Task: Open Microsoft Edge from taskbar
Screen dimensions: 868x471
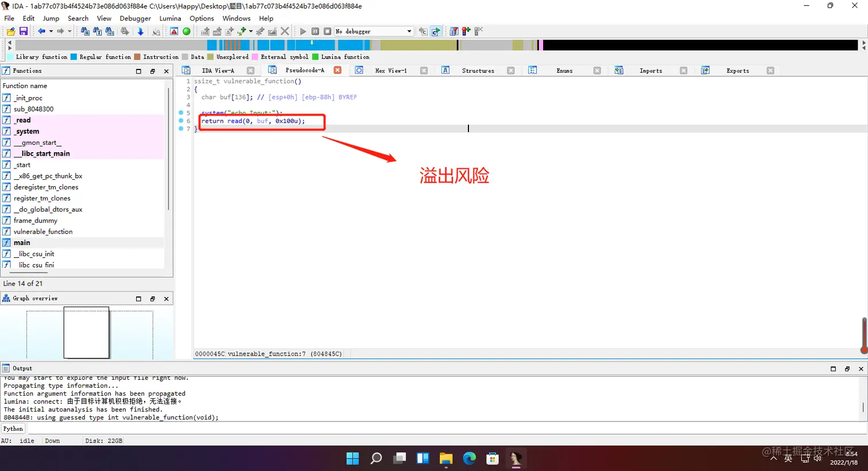Action: pyautogui.click(x=470, y=458)
